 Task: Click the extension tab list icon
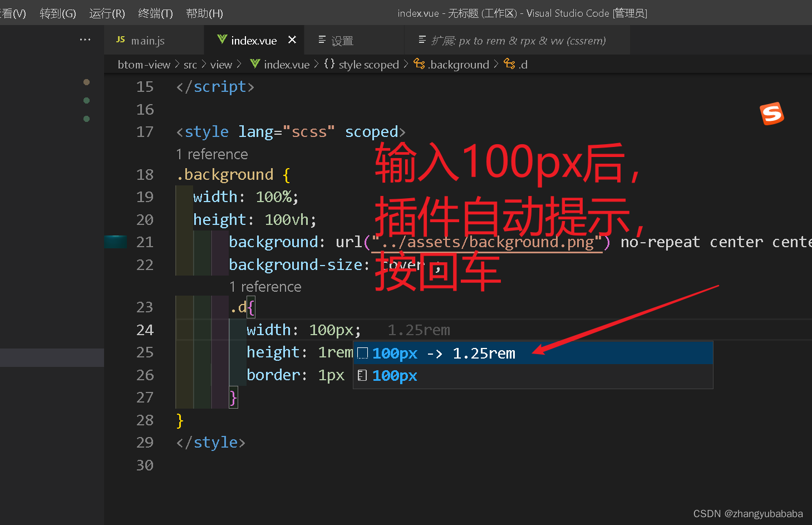[422, 39]
